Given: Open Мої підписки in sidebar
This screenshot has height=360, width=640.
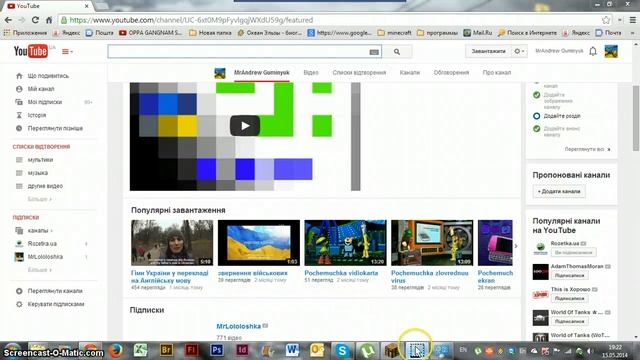Looking at the screenshot, I should coord(44,102).
